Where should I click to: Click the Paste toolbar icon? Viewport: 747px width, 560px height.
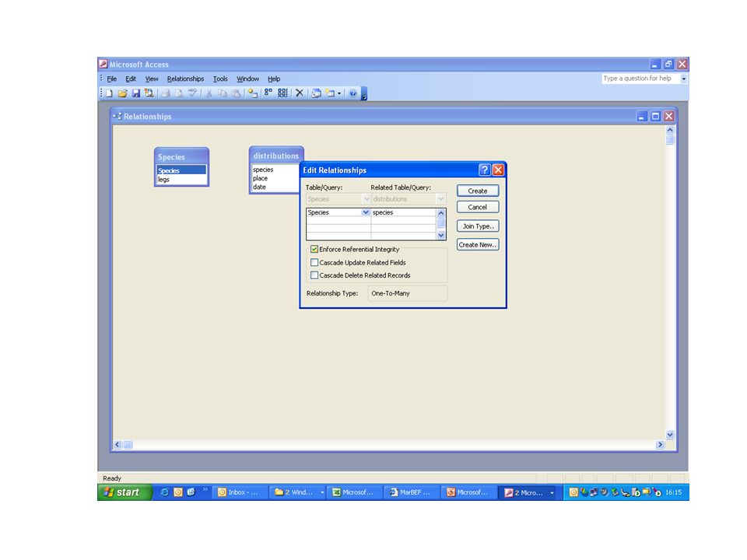click(236, 93)
